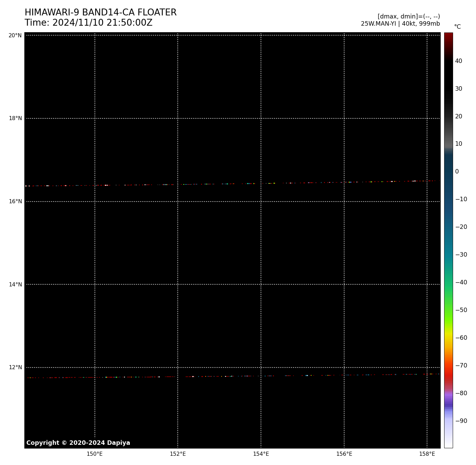
Task: Pick the dark red top of the colorbar
Action: tap(448, 38)
